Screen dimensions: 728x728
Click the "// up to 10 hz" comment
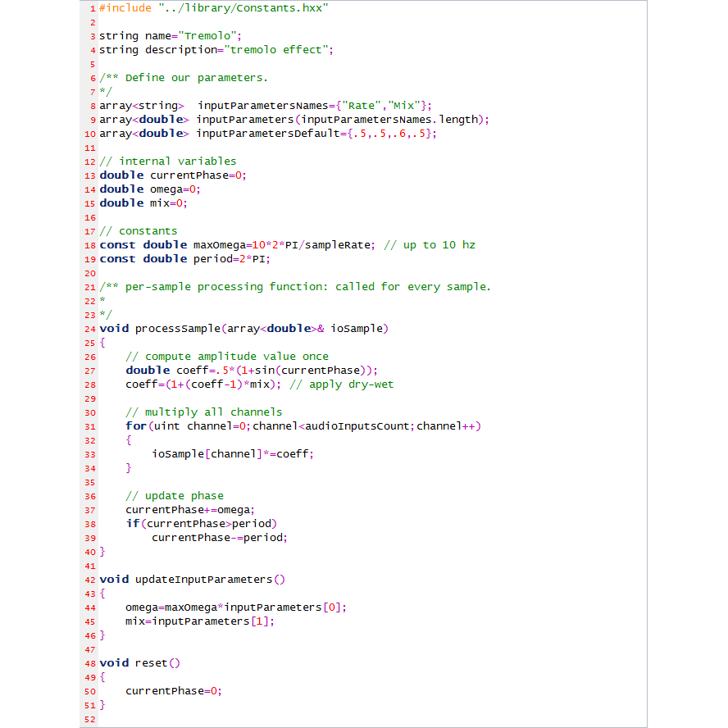pos(429,244)
